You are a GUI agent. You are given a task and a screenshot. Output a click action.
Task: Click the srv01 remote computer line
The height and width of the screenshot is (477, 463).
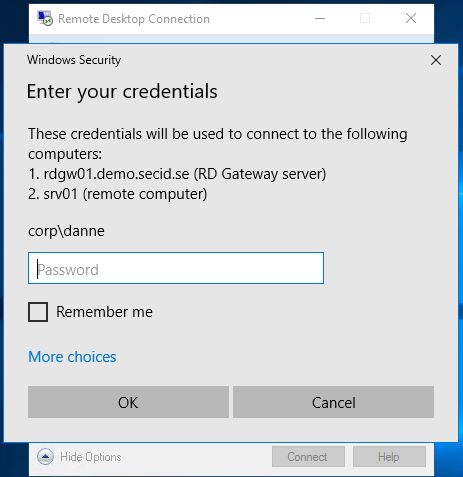point(118,194)
